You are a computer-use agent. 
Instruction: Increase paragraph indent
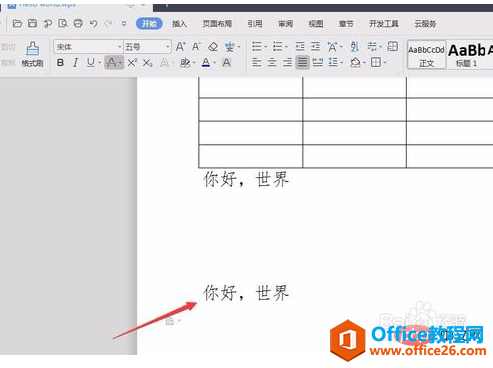tap(315, 46)
